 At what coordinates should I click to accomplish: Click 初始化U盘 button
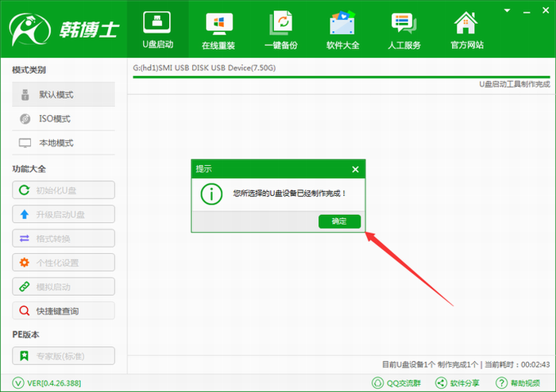pyautogui.click(x=64, y=190)
